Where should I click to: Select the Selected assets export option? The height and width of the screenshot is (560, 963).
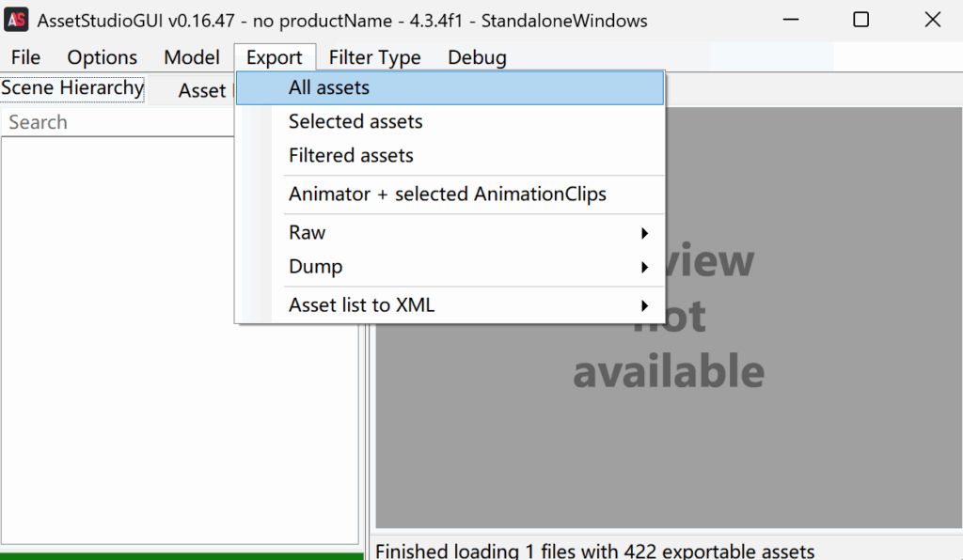355,122
